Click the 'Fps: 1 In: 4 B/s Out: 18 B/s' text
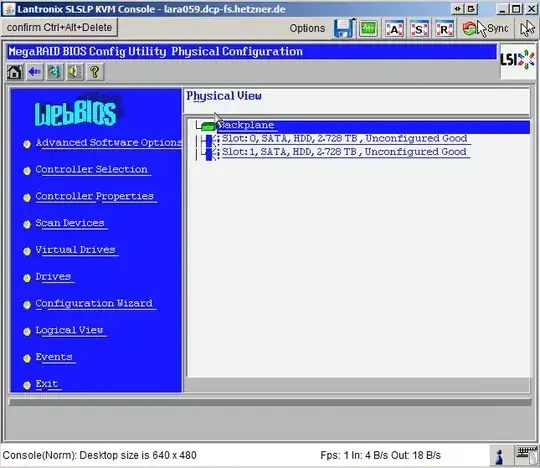Viewport: 540px width, 468px height. [x=380, y=455]
